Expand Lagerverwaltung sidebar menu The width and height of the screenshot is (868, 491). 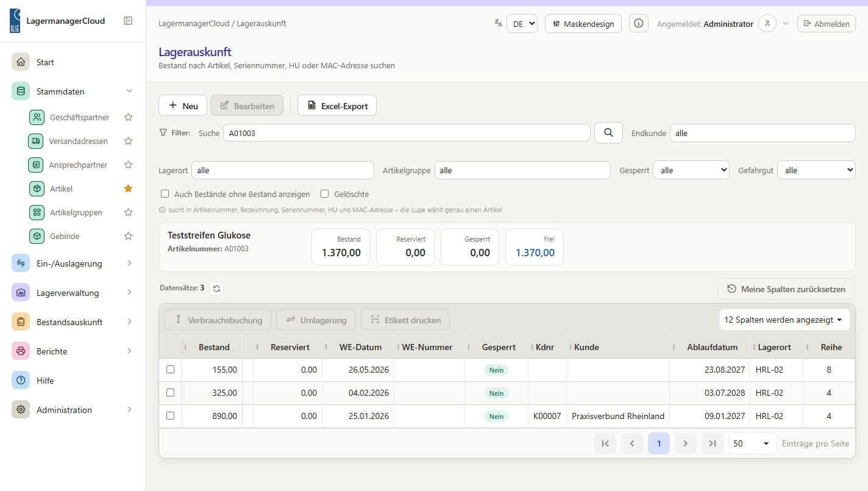73,293
